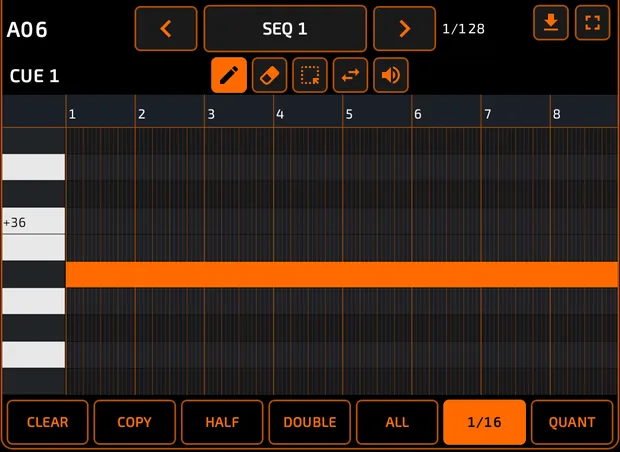Click the ALL button
The height and width of the screenshot is (452, 620).
397,422
